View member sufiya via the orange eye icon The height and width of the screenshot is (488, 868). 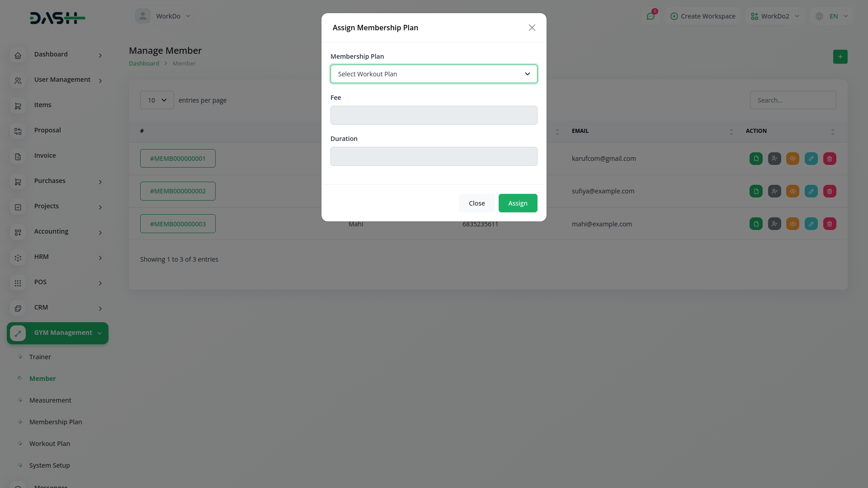tap(793, 192)
